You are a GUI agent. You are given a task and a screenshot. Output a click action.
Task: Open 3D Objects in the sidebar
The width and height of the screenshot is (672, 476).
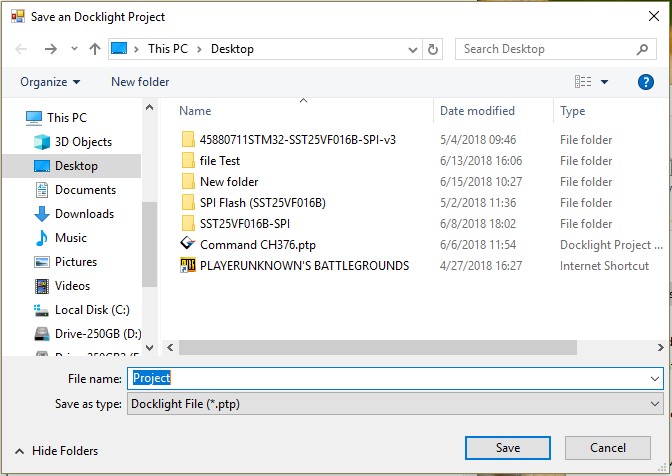[83, 142]
